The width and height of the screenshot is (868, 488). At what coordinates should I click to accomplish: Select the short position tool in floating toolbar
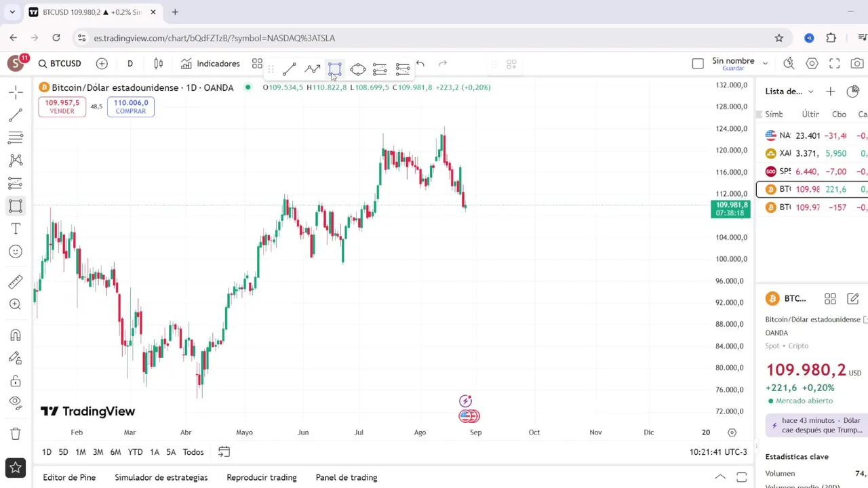tap(403, 68)
